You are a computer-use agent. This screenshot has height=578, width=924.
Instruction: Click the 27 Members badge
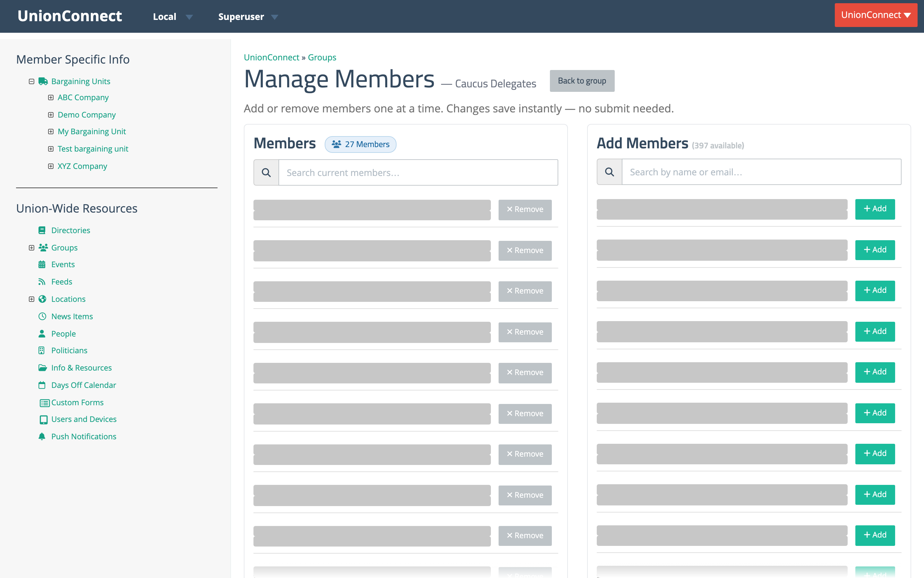[360, 144]
